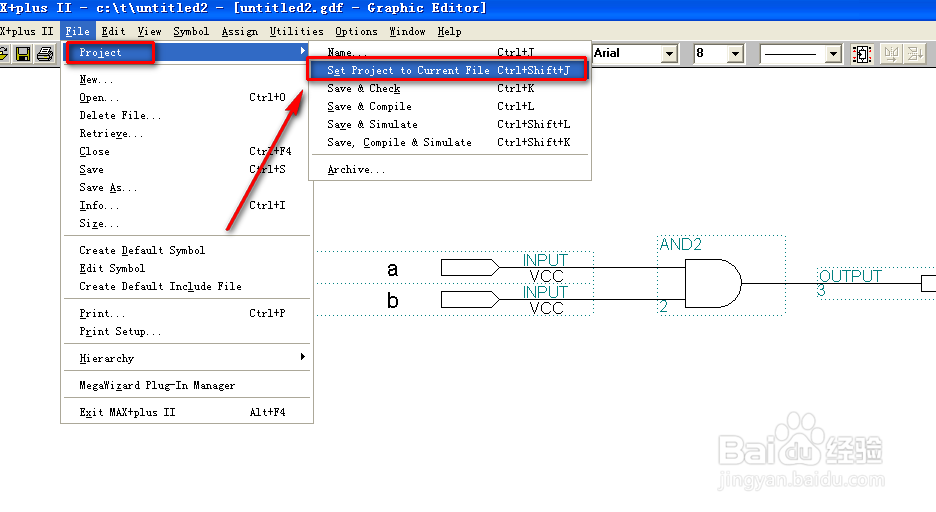The image size is (936, 512).
Task: Open the Window menu
Action: [407, 31]
